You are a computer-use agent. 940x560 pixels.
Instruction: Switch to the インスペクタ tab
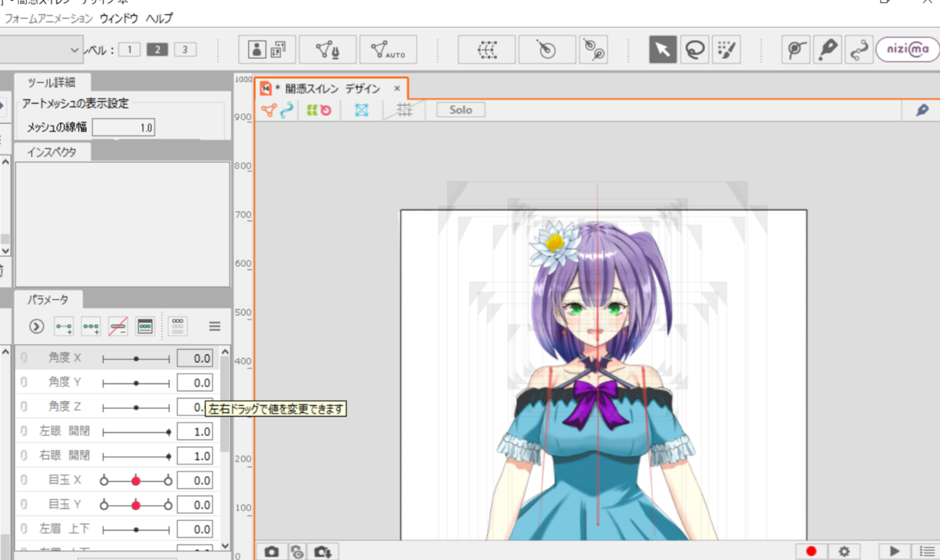(52, 152)
